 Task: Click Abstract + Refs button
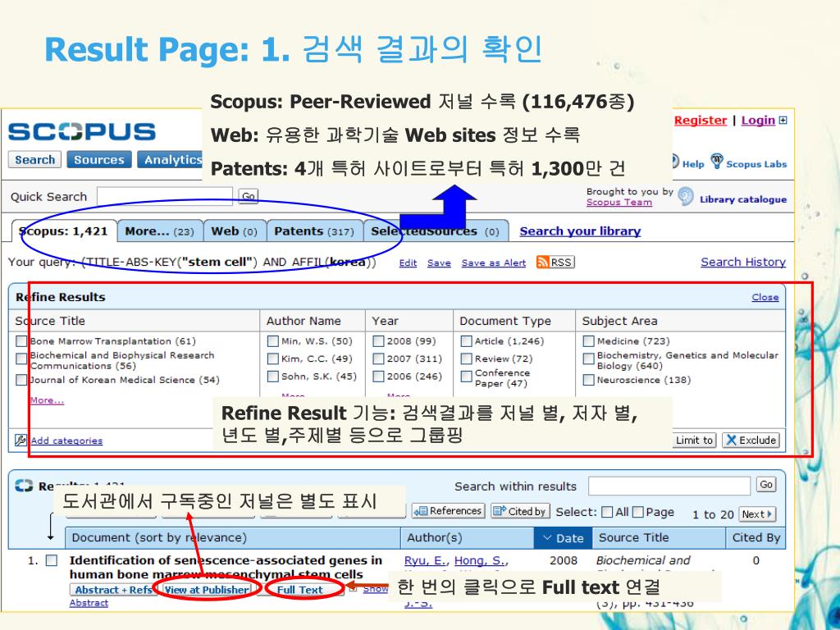[112, 590]
